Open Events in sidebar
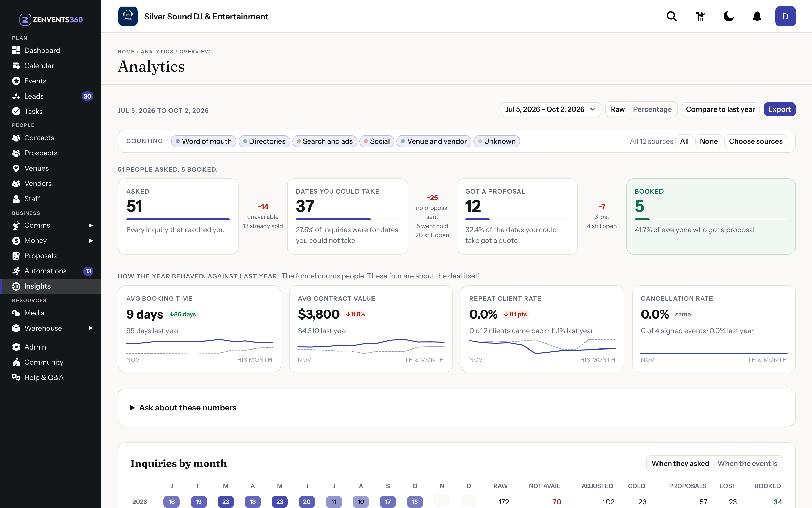Screen dimensions: 812x508 [51, 81]
